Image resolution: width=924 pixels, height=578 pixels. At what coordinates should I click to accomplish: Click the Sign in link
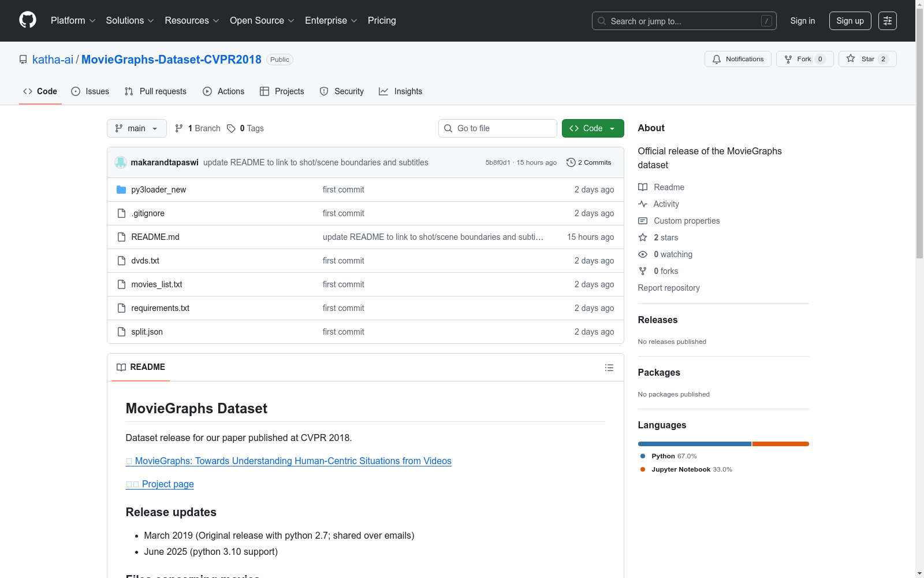click(x=803, y=21)
